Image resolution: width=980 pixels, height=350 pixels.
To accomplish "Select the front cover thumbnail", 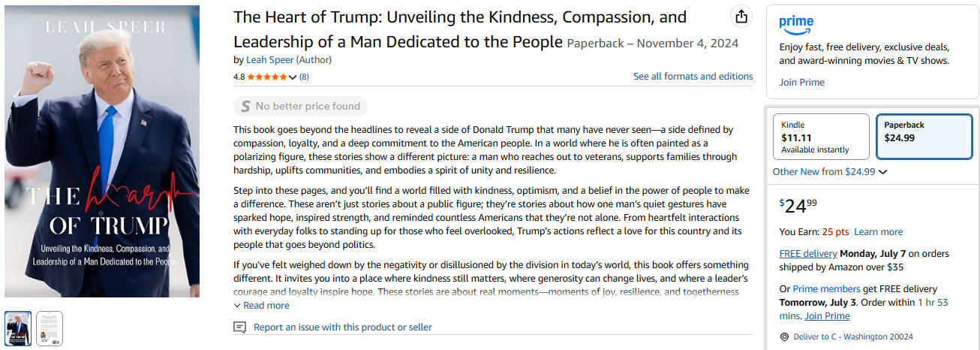I will pyautogui.click(x=18, y=328).
